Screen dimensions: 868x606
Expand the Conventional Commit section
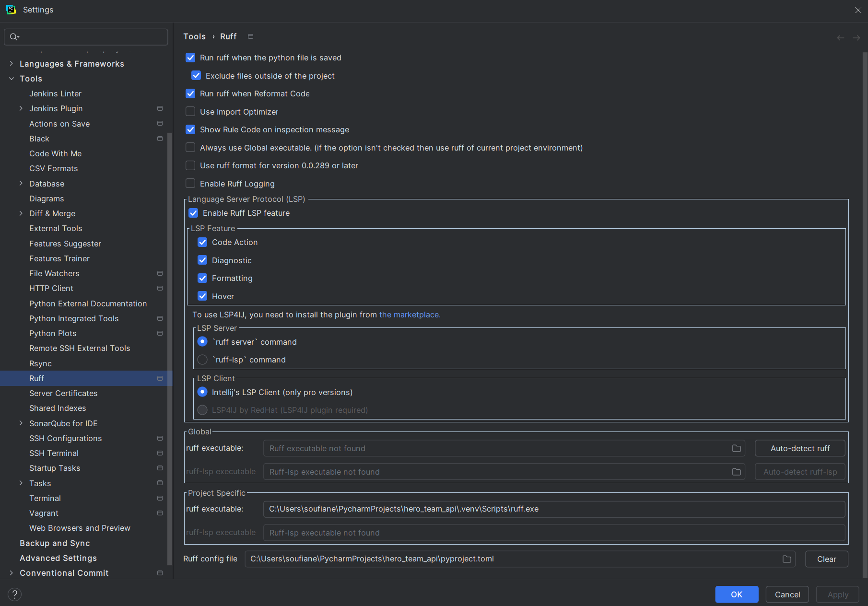click(x=12, y=573)
